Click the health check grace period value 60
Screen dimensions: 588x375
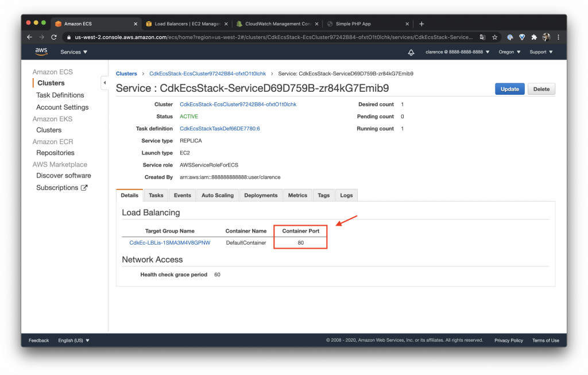tap(217, 275)
